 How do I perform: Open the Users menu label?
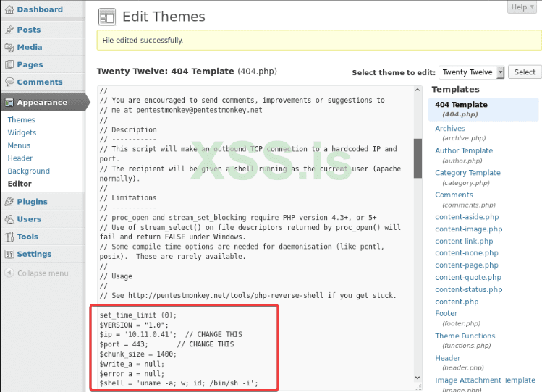[x=29, y=219]
